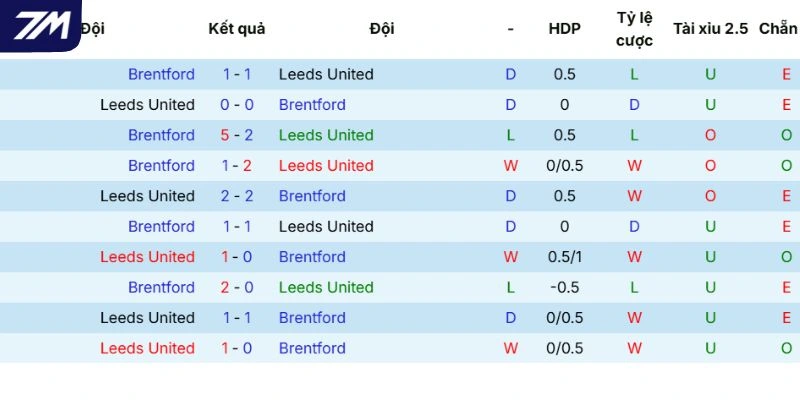Click the Chẵn column header
Image resolution: width=800 pixels, height=400 pixels.
(778, 29)
